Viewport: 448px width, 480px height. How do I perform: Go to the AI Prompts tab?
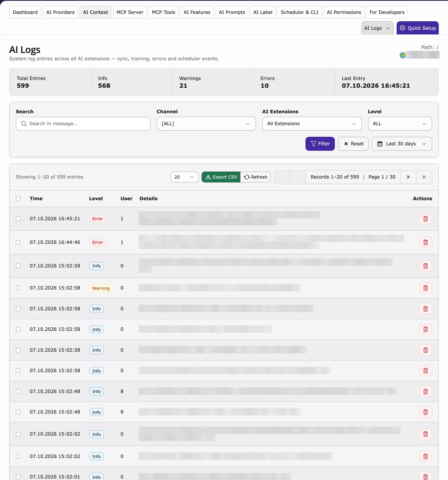[x=232, y=12]
